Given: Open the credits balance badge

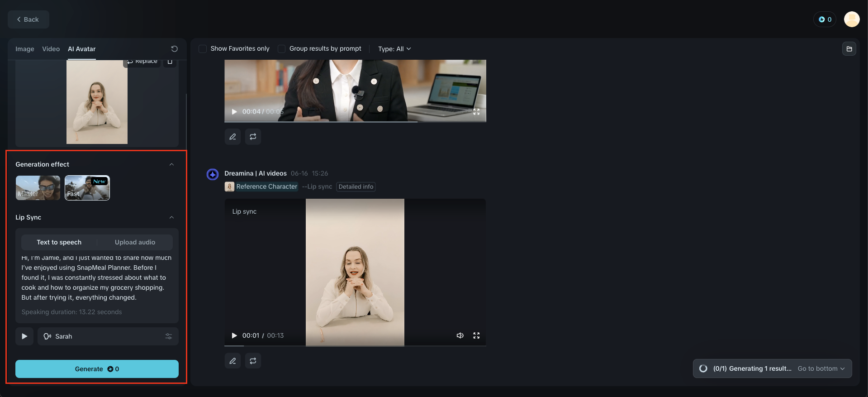Looking at the screenshot, I should pyautogui.click(x=825, y=19).
